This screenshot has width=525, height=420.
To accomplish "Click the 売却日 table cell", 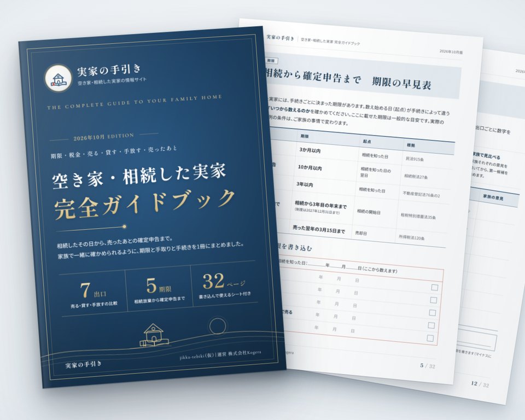I will point(360,233).
